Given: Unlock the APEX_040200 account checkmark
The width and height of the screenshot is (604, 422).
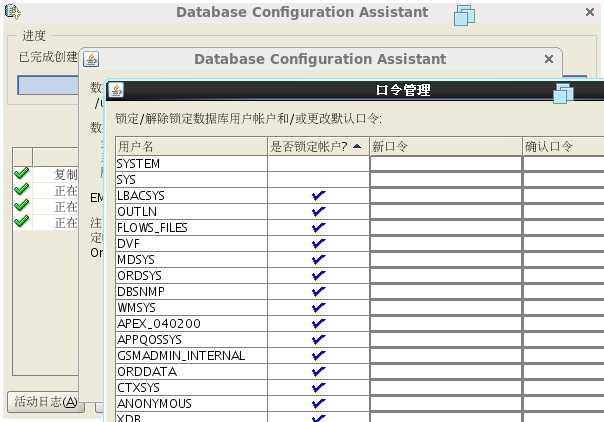Looking at the screenshot, I should (x=319, y=323).
